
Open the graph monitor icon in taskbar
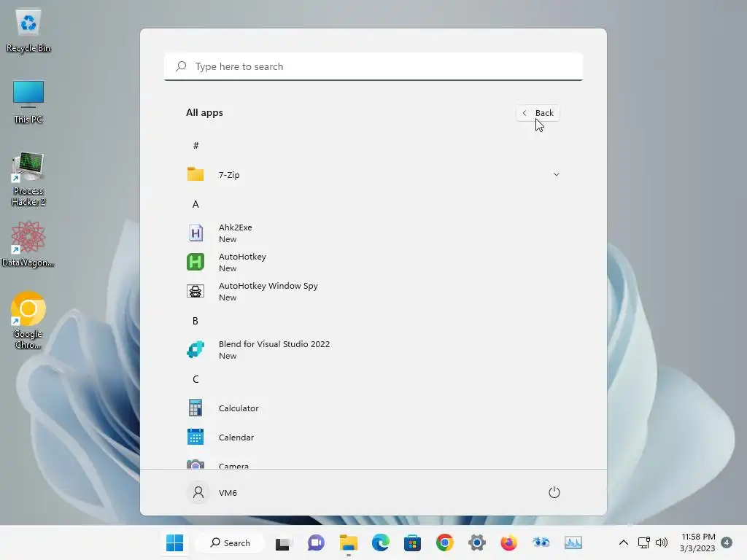coord(573,542)
